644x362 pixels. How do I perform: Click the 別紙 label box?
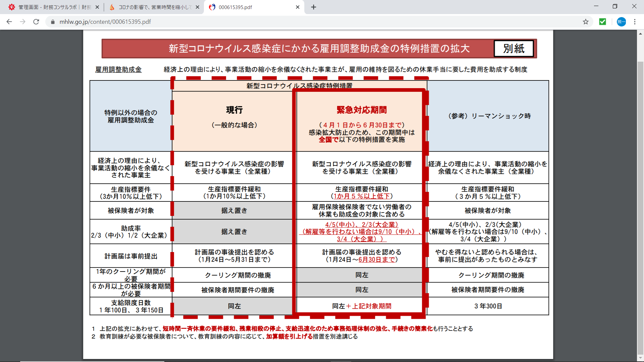(x=514, y=49)
